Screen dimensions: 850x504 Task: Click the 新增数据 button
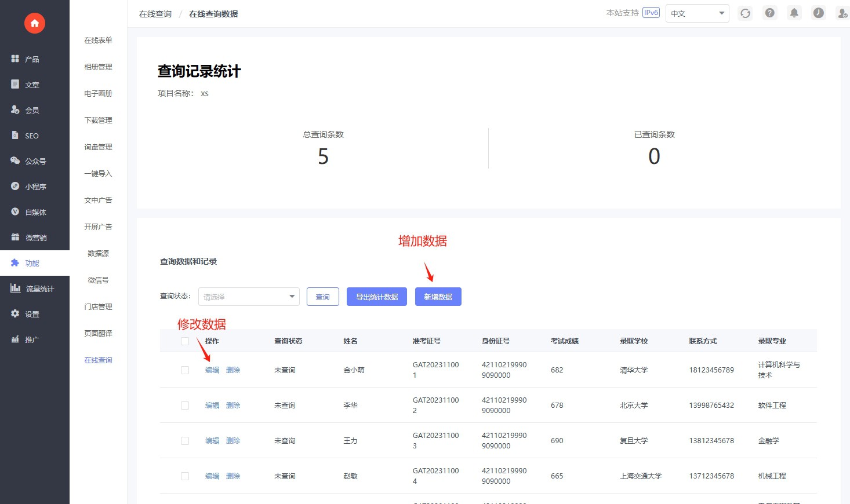point(438,297)
